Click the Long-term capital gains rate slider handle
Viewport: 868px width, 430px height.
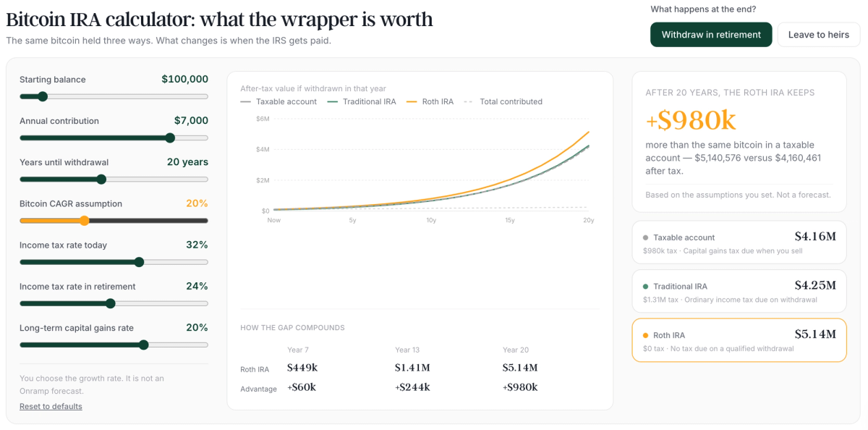point(144,345)
